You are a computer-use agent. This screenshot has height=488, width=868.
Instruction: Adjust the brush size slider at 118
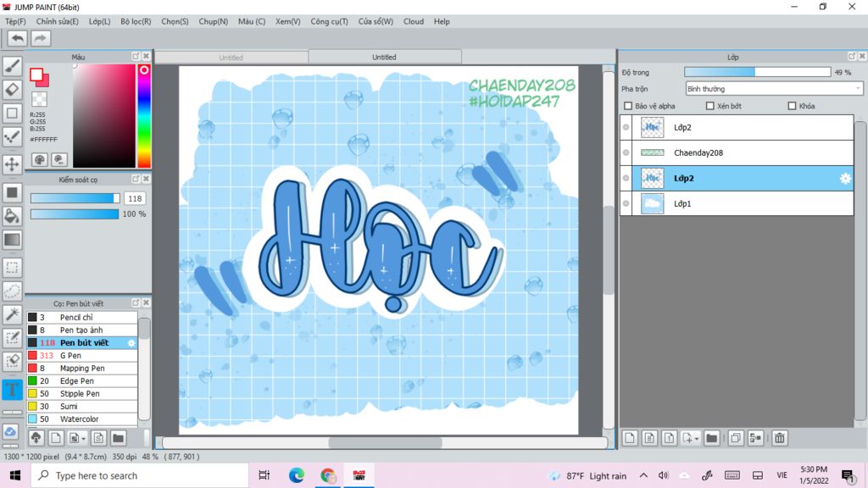(x=75, y=198)
